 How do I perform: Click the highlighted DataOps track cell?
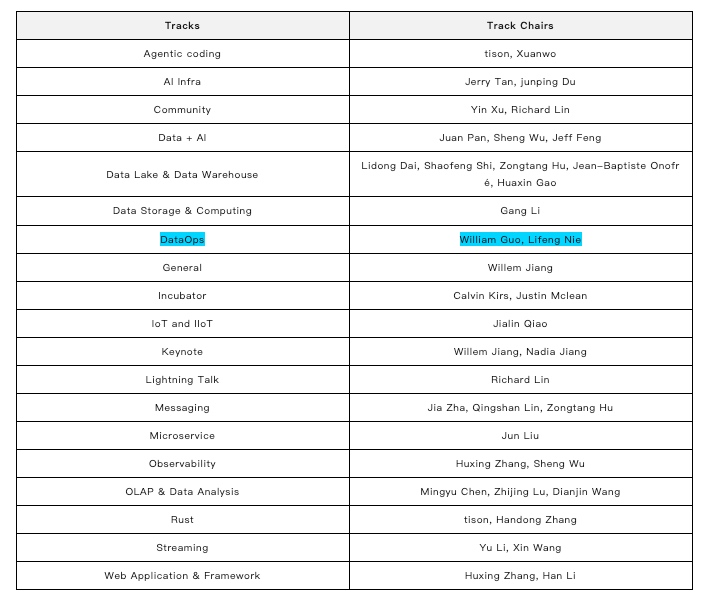click(182, 240)
